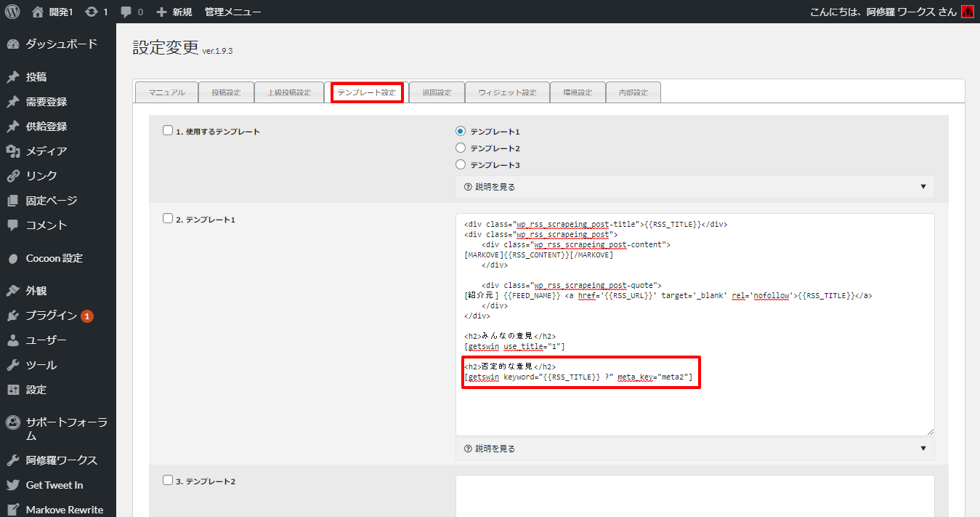Click the 新規 admin bar link
This screenshot has width=980, height=517.
(182, 12)
